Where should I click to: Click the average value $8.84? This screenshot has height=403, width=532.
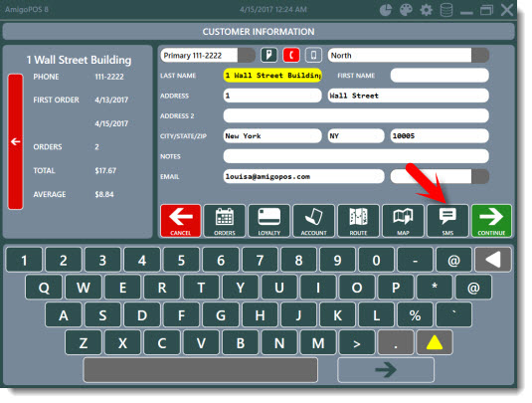[x=104, y=194]
